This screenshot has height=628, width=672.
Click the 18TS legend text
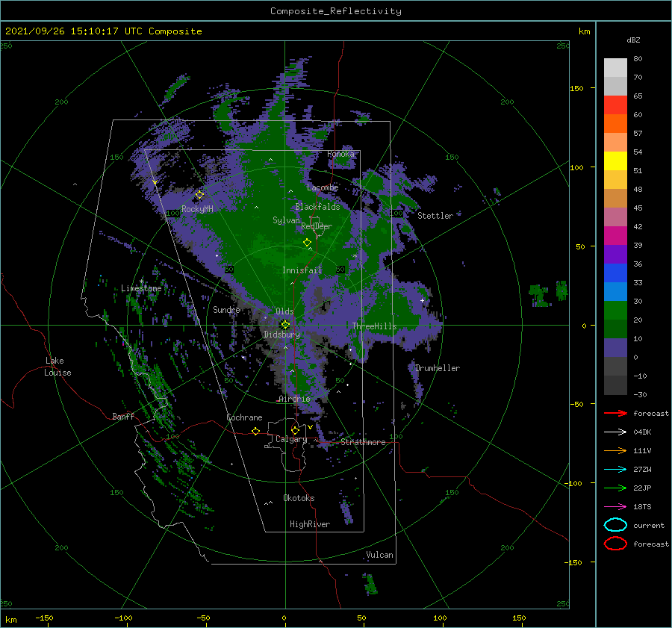click(x=642, y=507)
